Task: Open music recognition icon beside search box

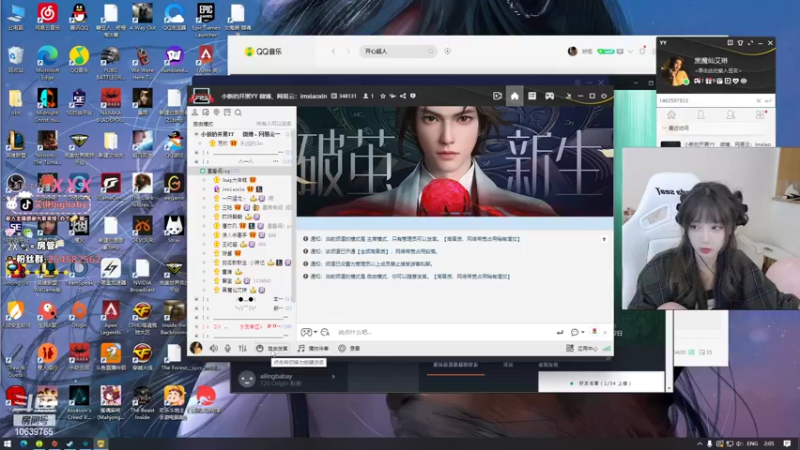Action: [447, 51]
